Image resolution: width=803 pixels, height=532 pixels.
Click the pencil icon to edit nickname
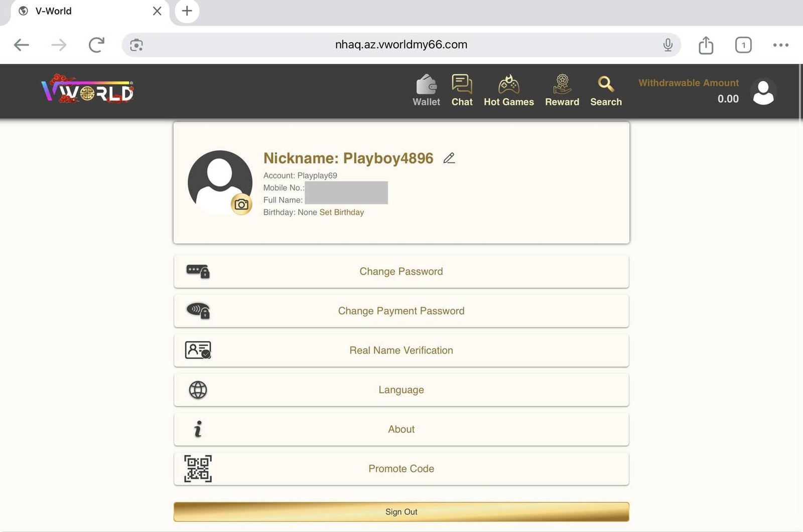[449, 158]
